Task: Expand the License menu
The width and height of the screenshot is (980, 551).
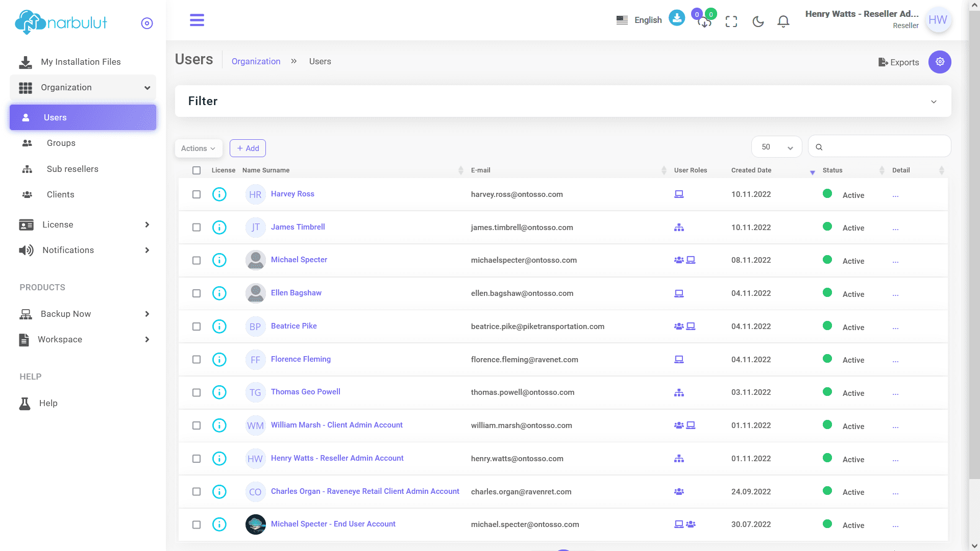Action: tap(83, 225)
